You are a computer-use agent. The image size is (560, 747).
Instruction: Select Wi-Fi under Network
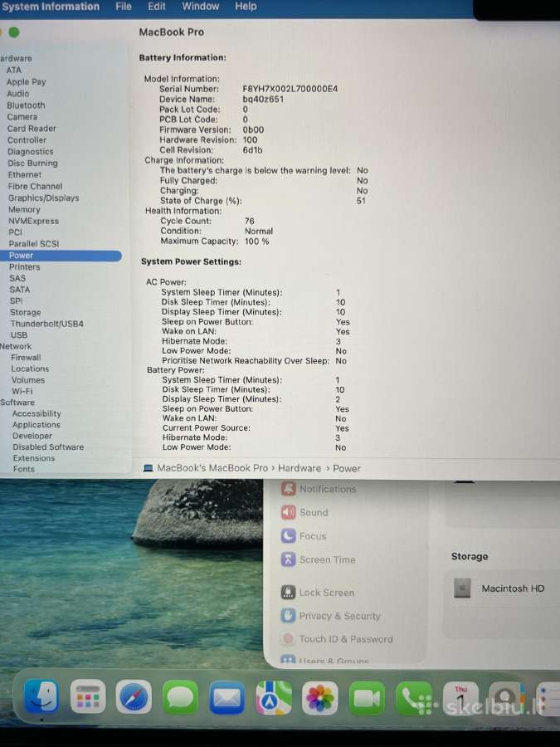point(22,391)
